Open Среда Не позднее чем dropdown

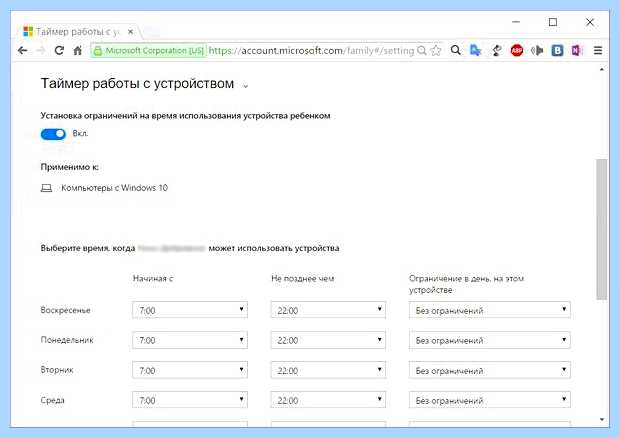pyautogui.click(x=328, y=400)
